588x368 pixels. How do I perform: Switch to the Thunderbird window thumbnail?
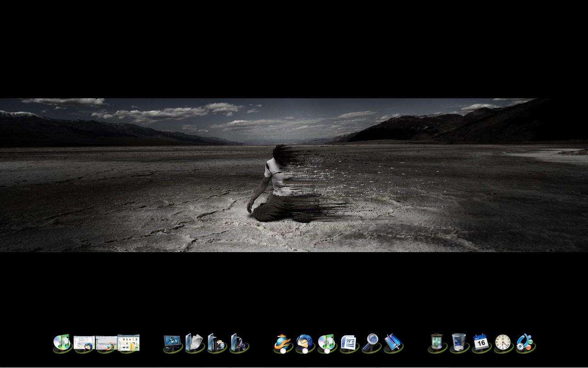[84, 343]
